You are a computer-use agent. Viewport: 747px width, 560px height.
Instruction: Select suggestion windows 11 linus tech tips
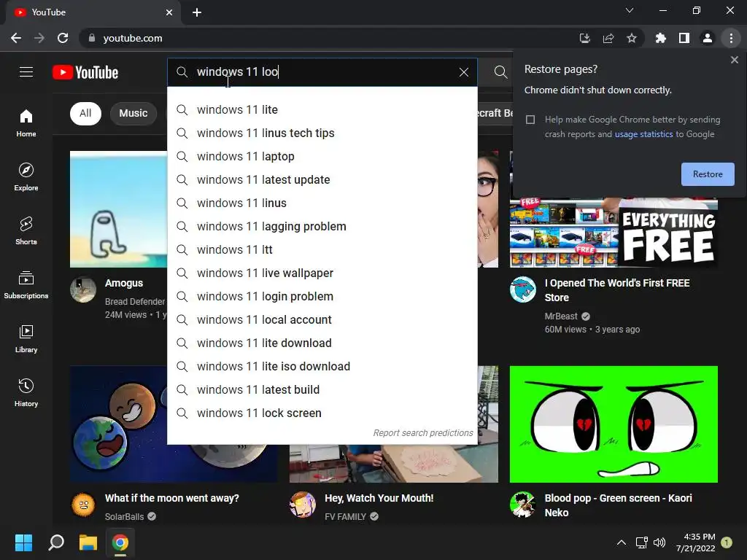[x=322, y=133]
